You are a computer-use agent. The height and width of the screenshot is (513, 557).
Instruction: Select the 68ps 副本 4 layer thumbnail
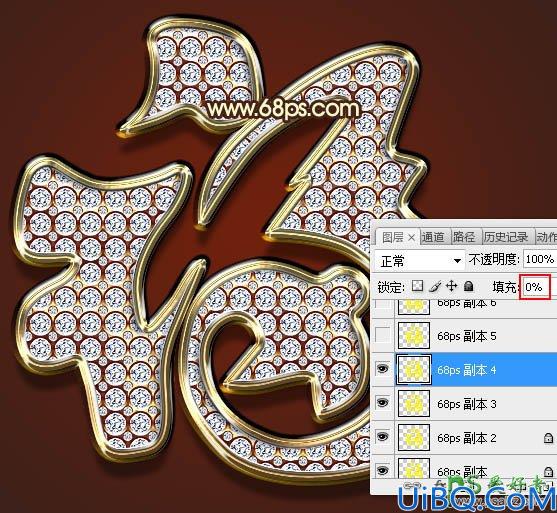pos(414,369)
